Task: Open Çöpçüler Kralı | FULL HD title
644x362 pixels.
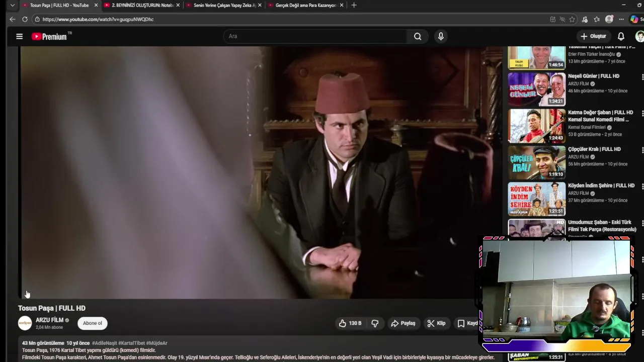Action: 594,149
